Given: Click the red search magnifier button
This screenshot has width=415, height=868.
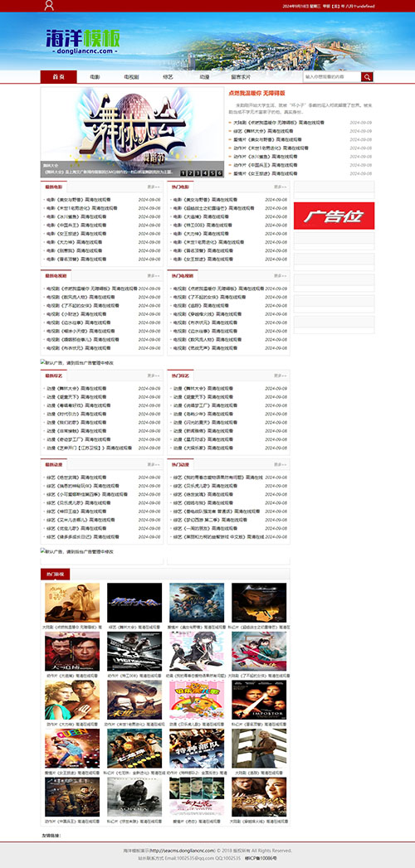Looking at the screenshot, I should (x=367, y=77).
